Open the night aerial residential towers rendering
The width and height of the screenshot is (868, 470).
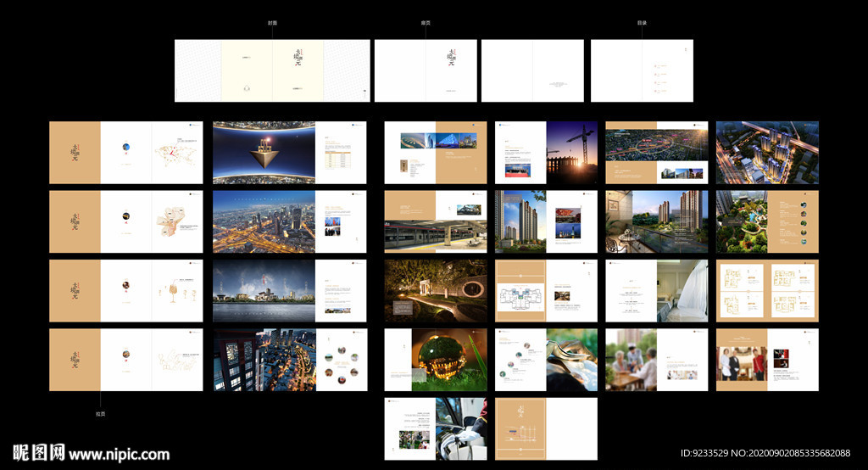click(x=767, y=153)
